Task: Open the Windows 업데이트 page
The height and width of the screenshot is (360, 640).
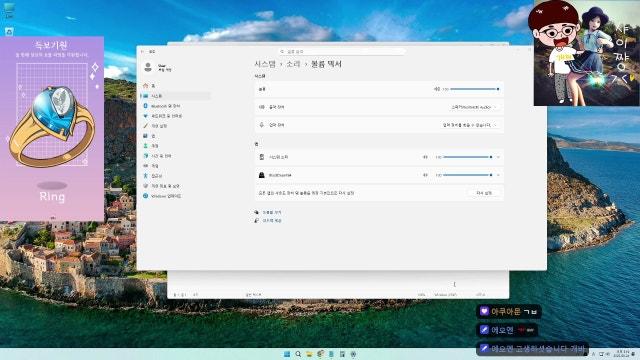Action: 176,196
